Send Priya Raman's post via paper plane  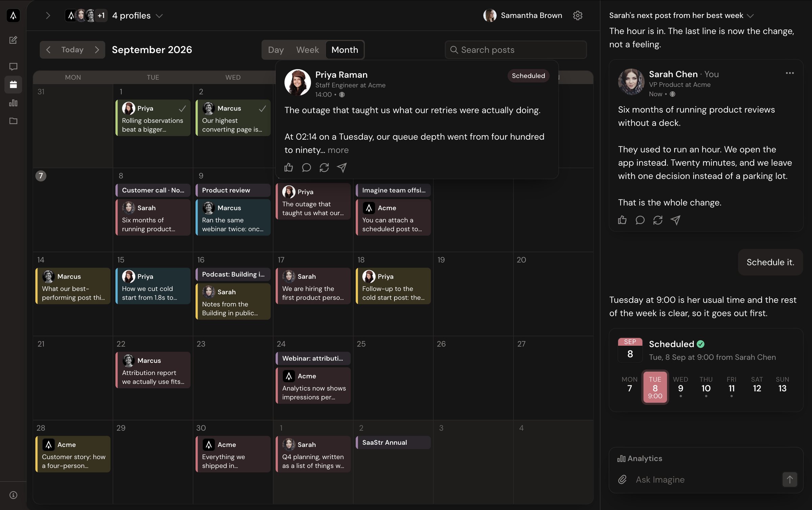[x=342, y=167]
